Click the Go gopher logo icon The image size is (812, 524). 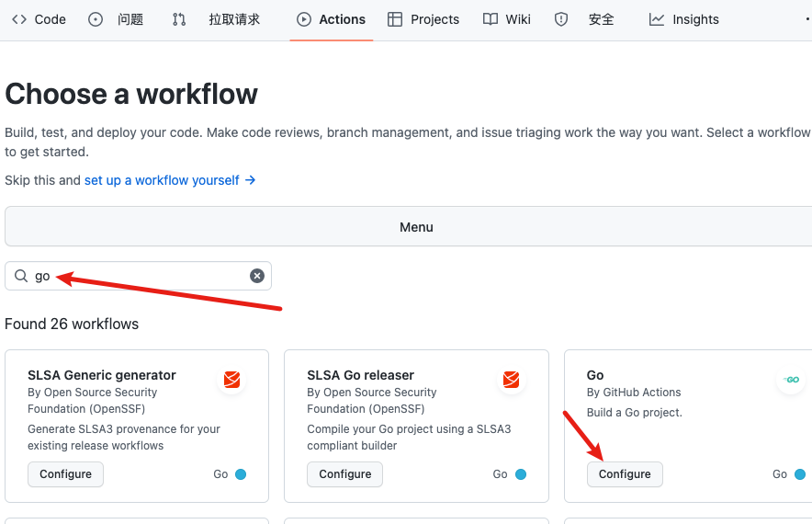pos(791,380)
